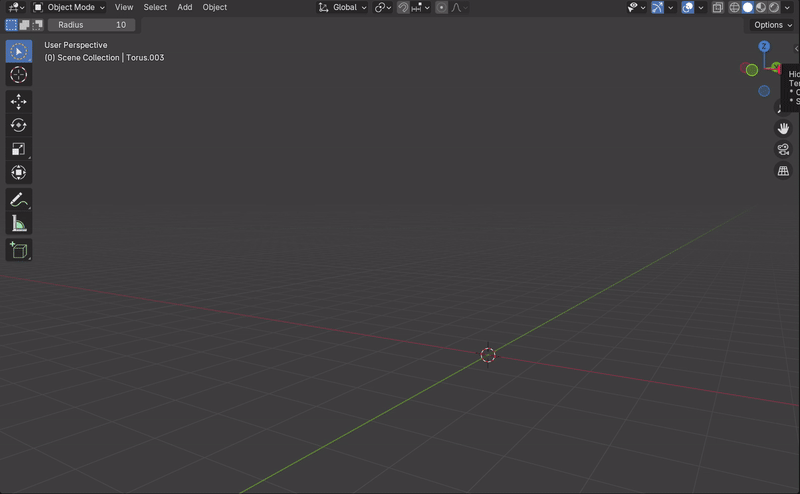Select the Select Circle tool
Viewport: 800px width, 494px height.
pos(19,51)
